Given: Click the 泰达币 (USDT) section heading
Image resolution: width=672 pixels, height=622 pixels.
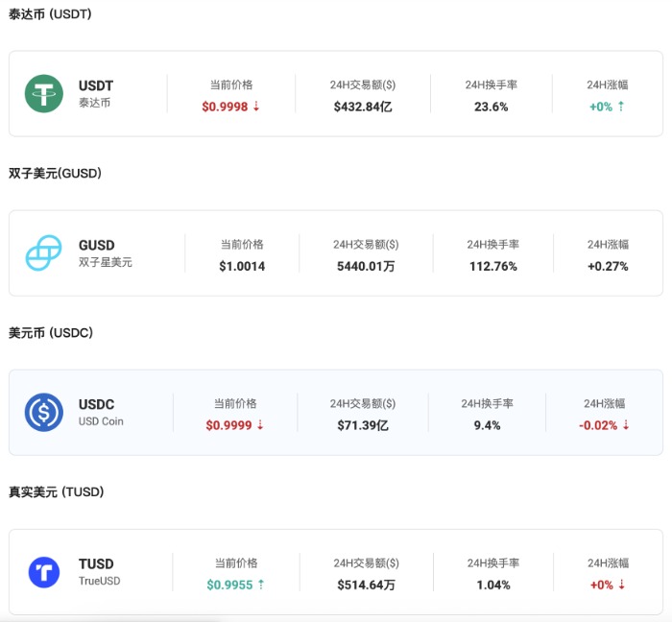Looking at the screenshot, I should (x=50, y=14).
